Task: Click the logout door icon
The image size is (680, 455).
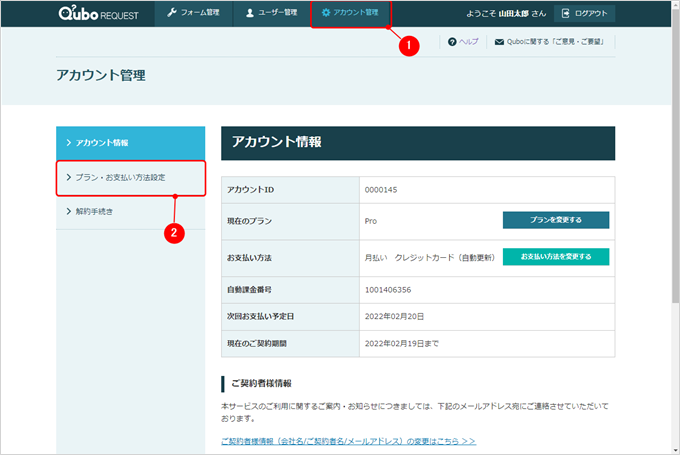Action: 566,13
